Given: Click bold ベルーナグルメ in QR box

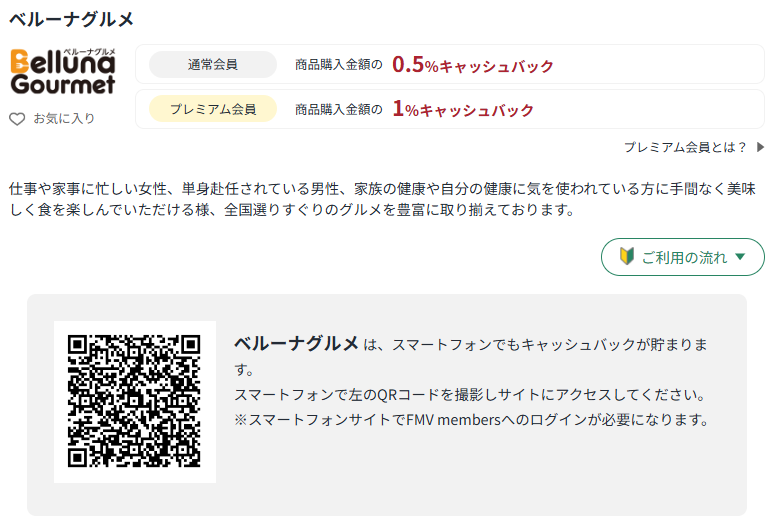Looking at the screenshot, I should (x=296, y=344).
